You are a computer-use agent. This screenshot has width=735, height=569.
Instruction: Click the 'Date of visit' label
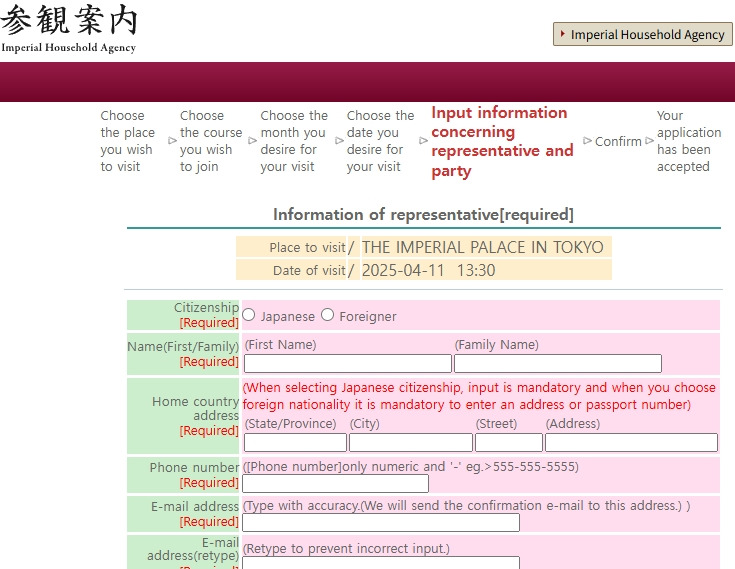click(309, 270)
